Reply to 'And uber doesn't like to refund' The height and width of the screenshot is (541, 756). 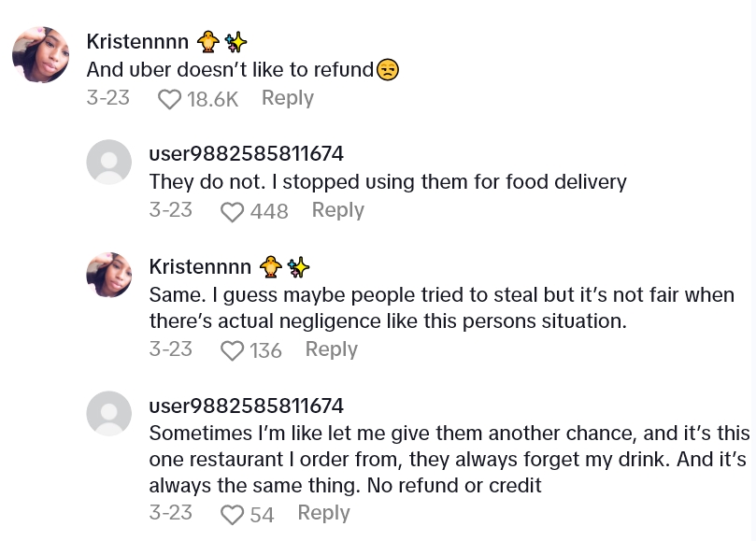(287, 98)
